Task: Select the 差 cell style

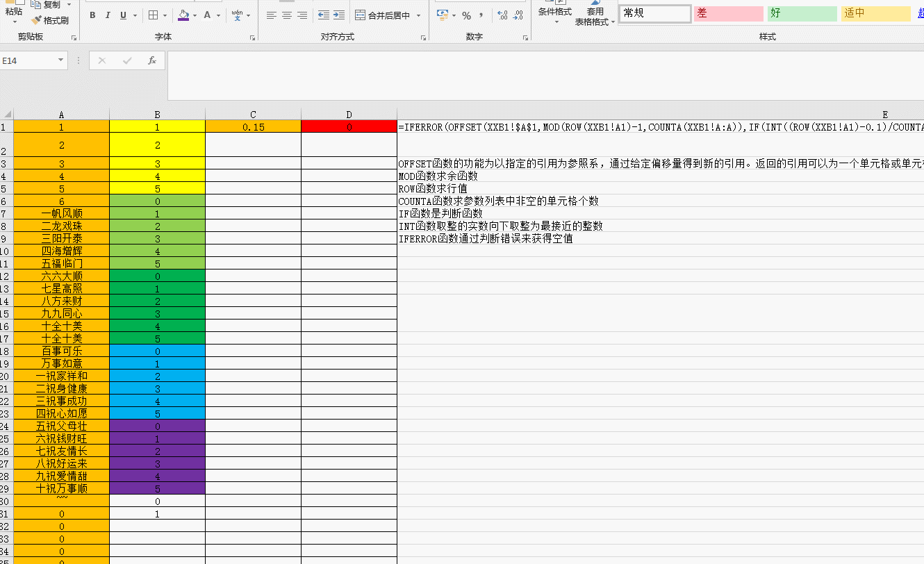Action: [729, 13]
